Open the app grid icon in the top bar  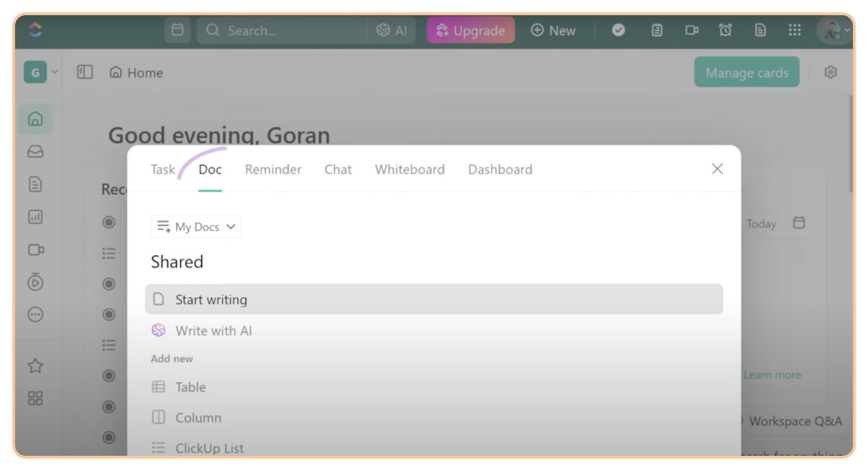pyautogui.click(x=794, y=30)
